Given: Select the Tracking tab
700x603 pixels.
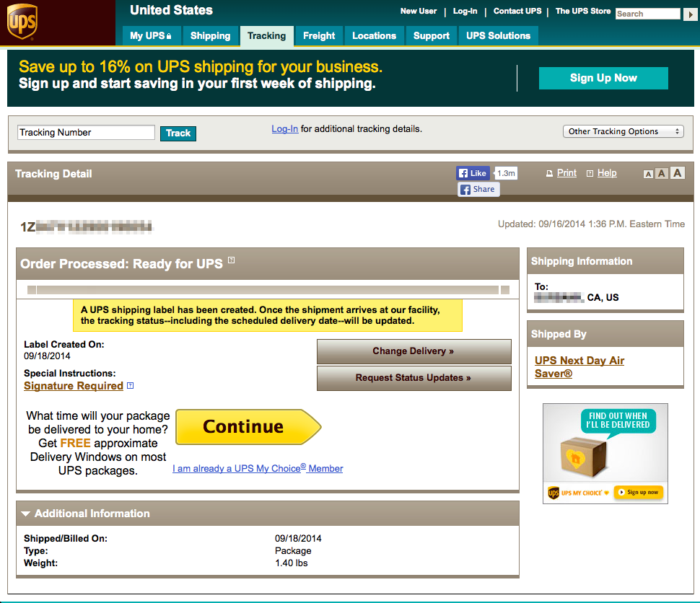Looking at the screenshot, I should pyautogui.click(x=266, y=36).
